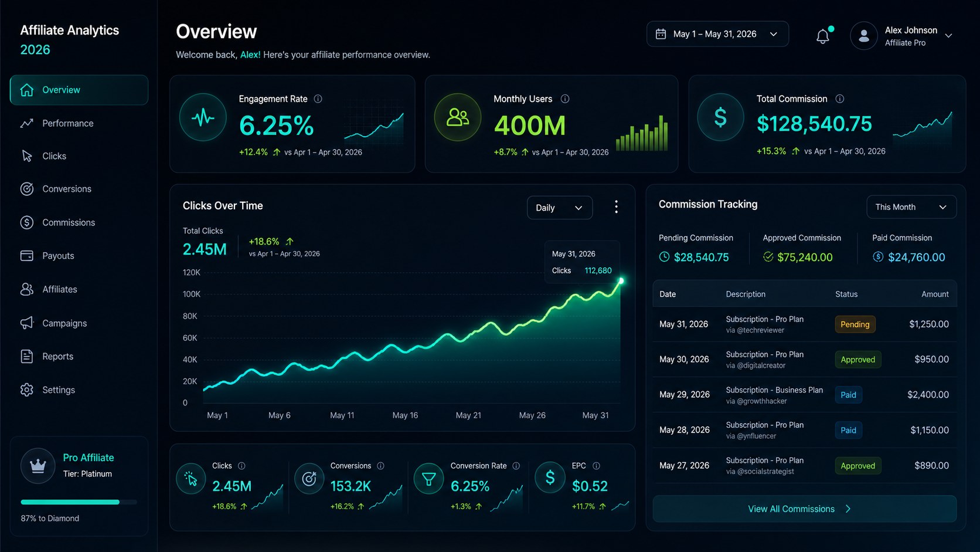Image resolution: width=980 pixels, height=552 pixels.
Task: Select Overview in the sidebar
Action: (79, 90)
